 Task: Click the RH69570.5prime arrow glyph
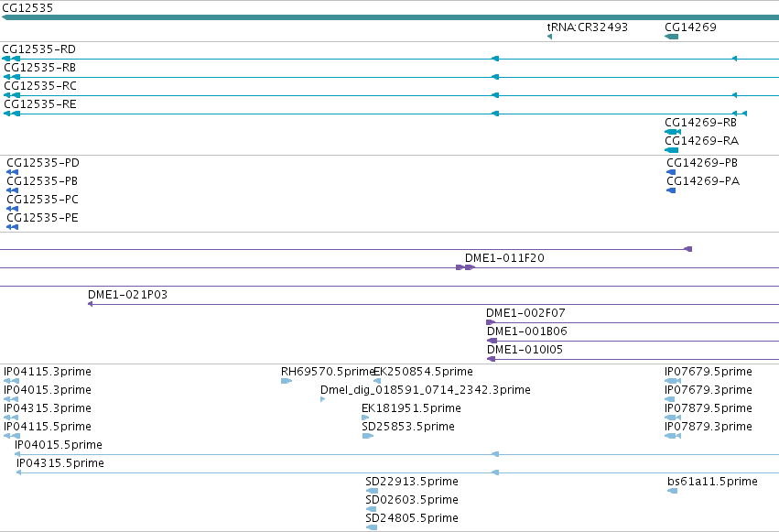click(x=287, y=381)
